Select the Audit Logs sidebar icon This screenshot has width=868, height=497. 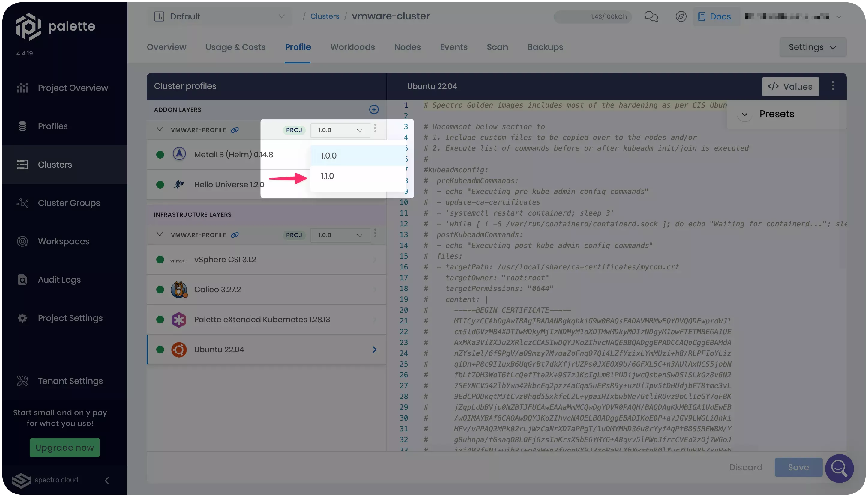click(x=22, y=280)
